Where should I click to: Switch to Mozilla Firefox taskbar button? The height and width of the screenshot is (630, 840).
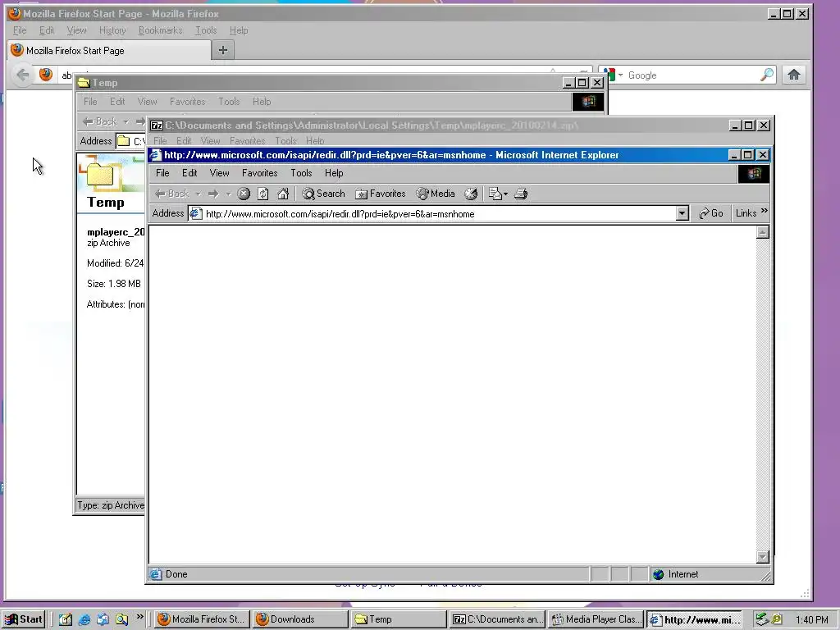coord(202,619)
